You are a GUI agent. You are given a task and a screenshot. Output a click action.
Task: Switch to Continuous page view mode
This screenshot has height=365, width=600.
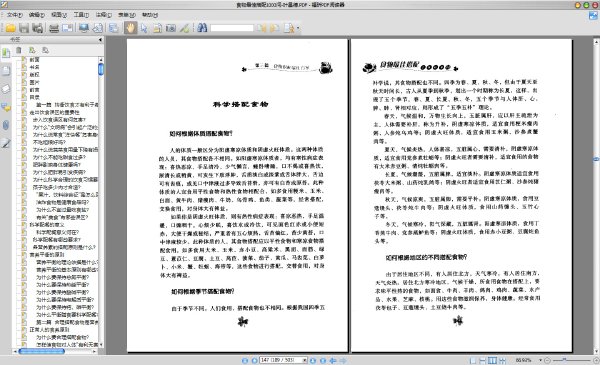(483, 360)
